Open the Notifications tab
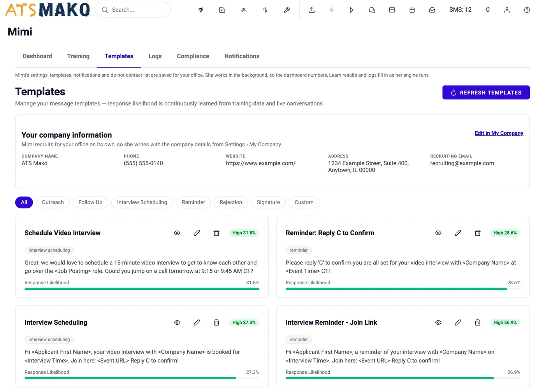Viewport: 545px width, 392px height. tap(242, 56)
